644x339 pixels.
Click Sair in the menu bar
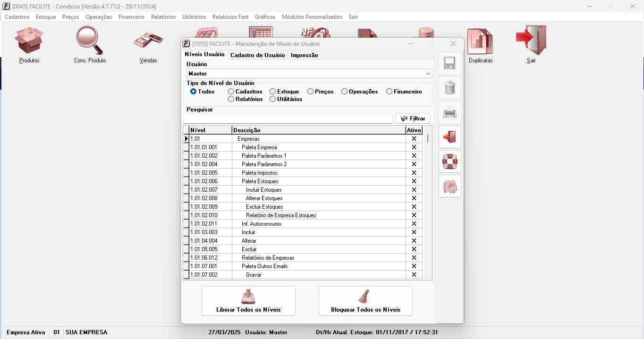click(x=353, y=17)
